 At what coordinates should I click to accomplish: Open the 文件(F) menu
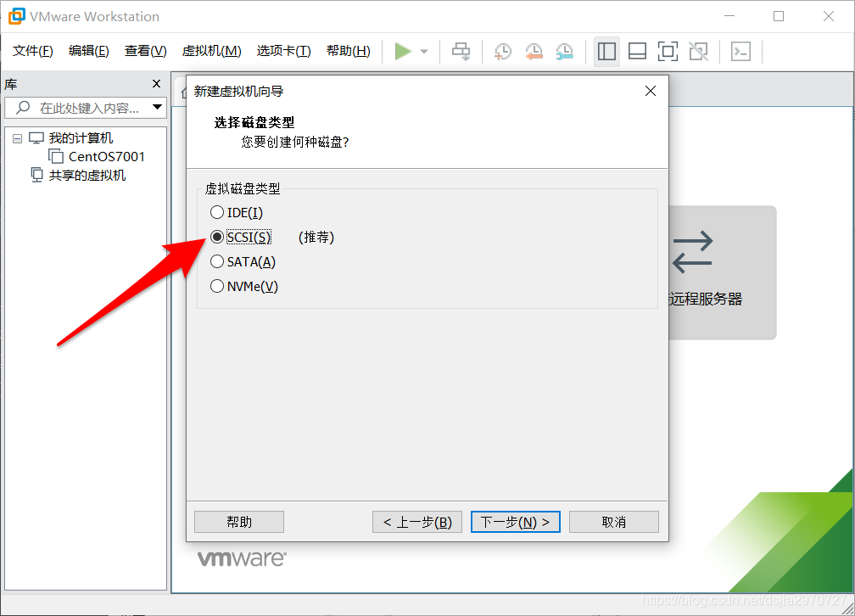click(33, 51)
